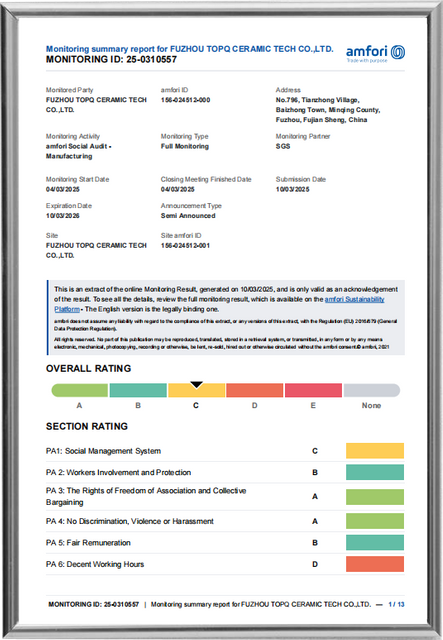This screenshot has height=640, width=443.
Task: Select the teal B overall rating segment
Action: coord(138,390)
